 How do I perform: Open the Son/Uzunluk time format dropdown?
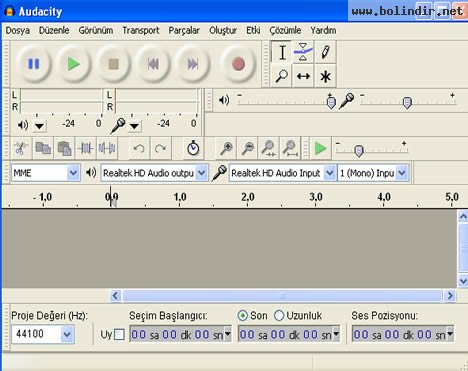[x=336, y=334]
